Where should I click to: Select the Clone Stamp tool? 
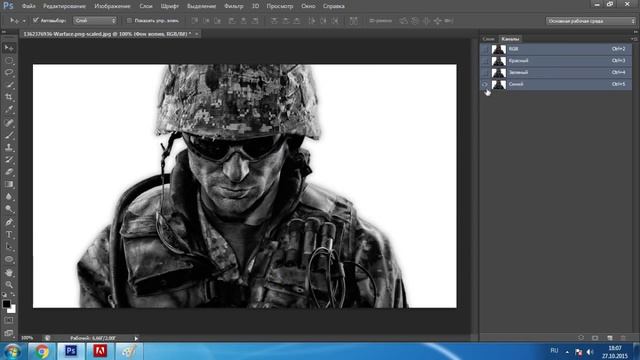pyautogui.click(x=9, y=147)
